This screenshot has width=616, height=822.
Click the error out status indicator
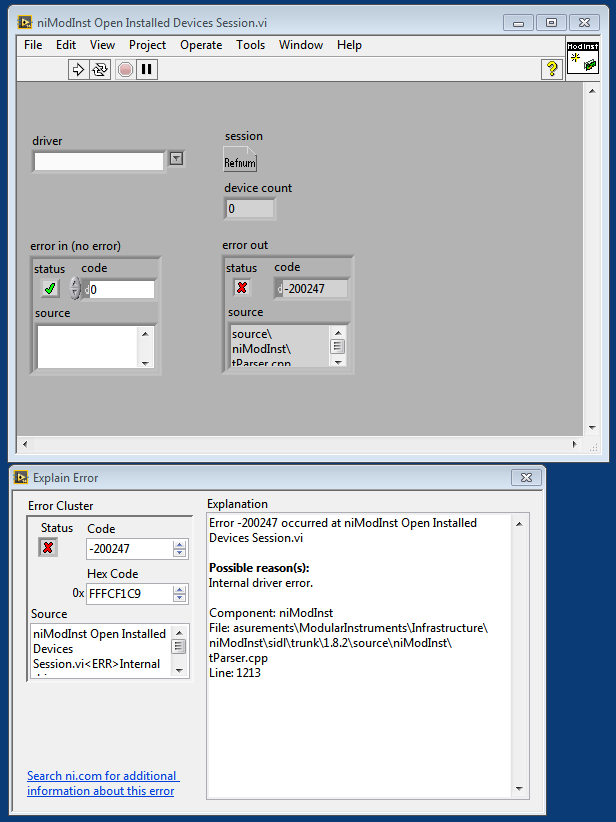242,287
